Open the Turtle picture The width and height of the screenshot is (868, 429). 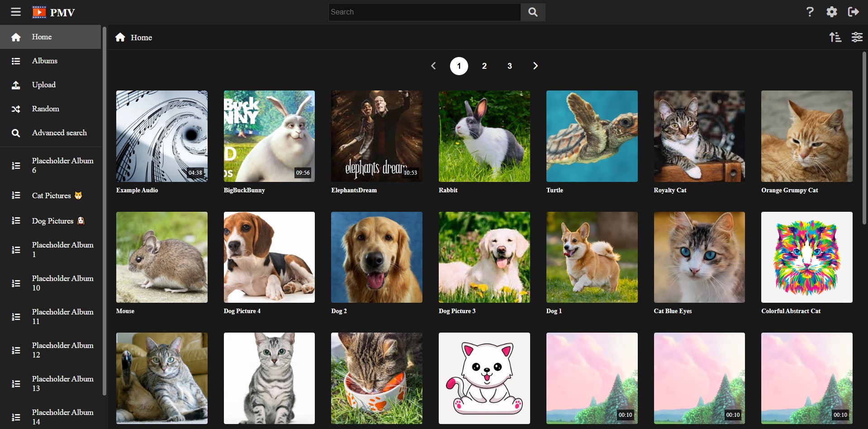[592, 136]
